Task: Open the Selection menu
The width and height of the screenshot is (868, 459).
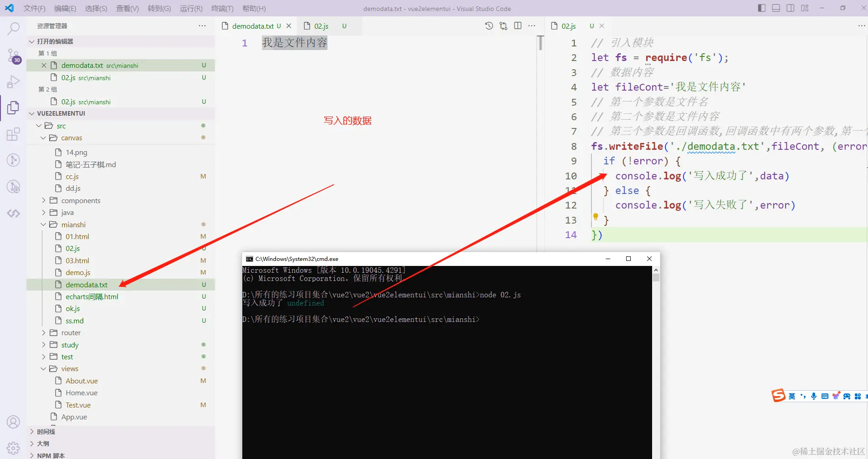Action: coord(96,8)
